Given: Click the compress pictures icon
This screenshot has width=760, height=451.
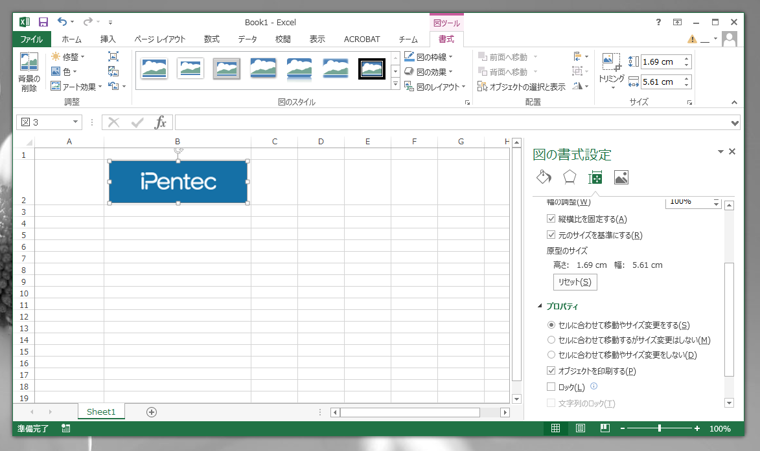Looking at the screenshot, I should (113, 56).
